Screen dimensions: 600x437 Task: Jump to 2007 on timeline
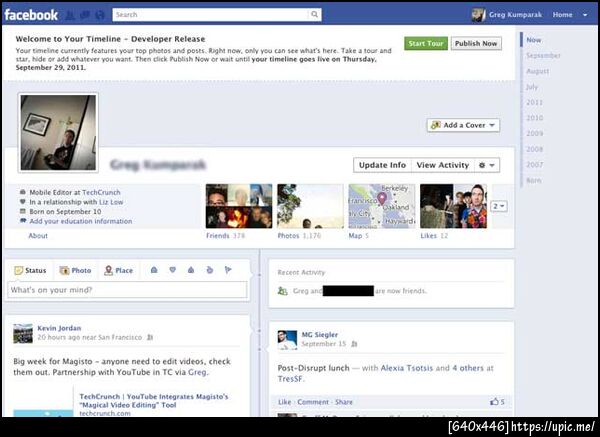(x=534, y=165)
